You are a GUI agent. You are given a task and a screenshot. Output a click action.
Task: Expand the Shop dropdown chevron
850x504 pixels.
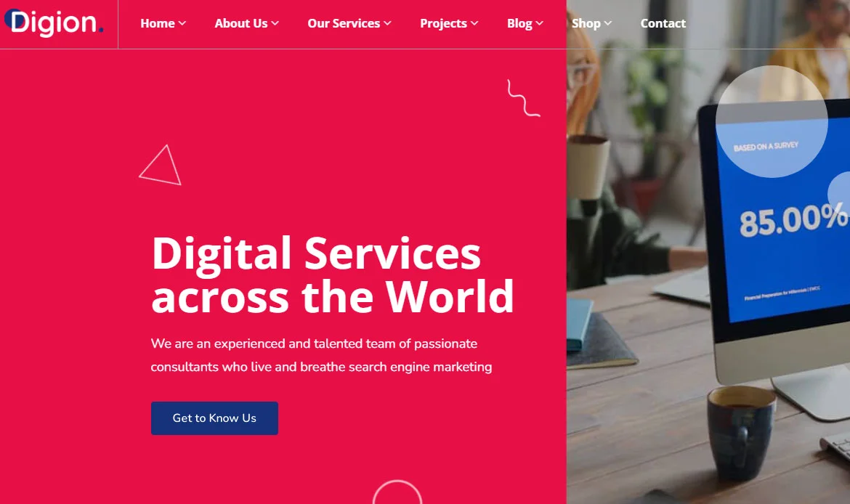click(607, 23)
